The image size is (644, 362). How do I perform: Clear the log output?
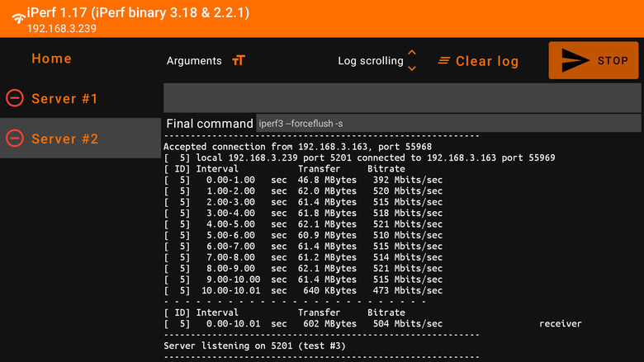pyautogui.click(x=486, y=61)
